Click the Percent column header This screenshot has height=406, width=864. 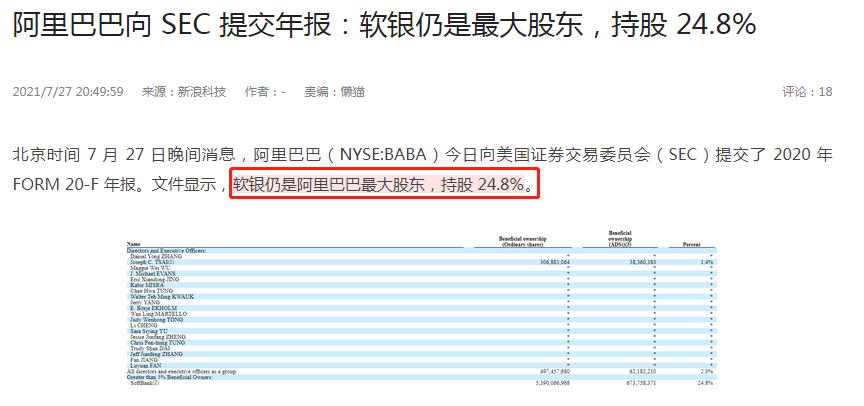coord(692,244)
